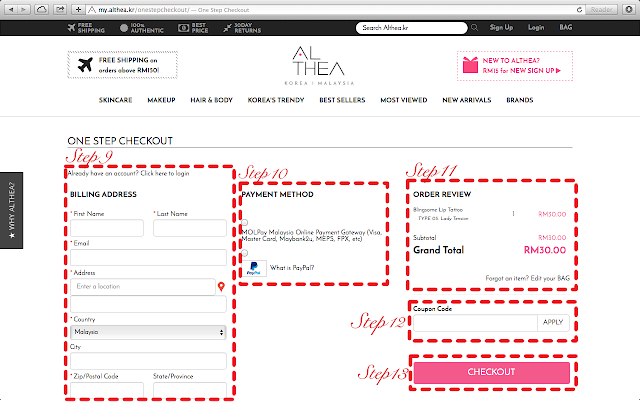Screen dimensions: 640x402
Task: Open the New Arrivals menu
Action: pos(467,100)
